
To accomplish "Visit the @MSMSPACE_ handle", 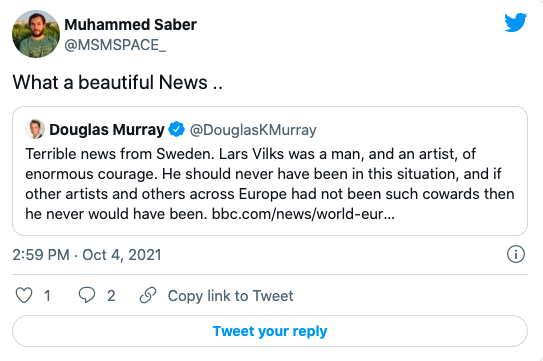I will pyautogui.click(x=115, y=45).
